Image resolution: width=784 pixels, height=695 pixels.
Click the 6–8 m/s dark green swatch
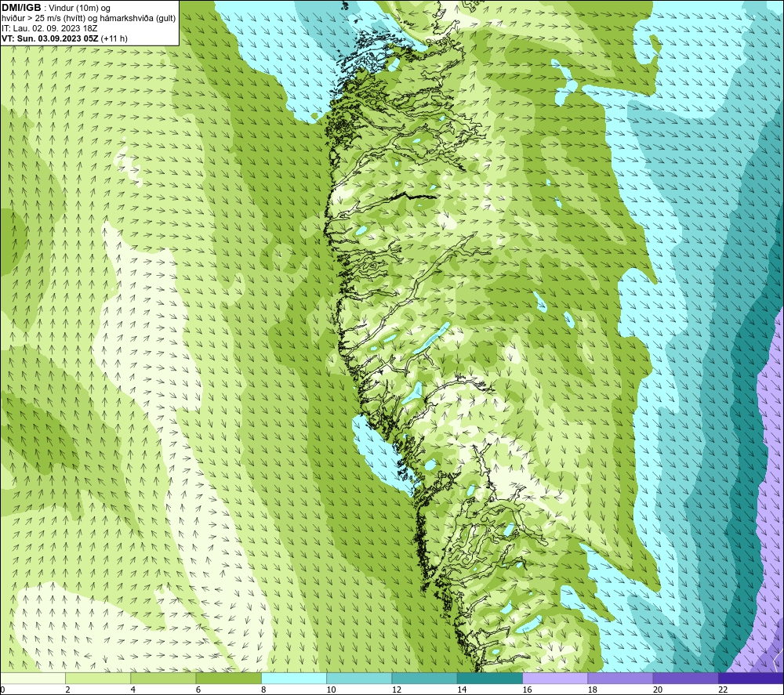pyautogui.click(x=228, y=678)
